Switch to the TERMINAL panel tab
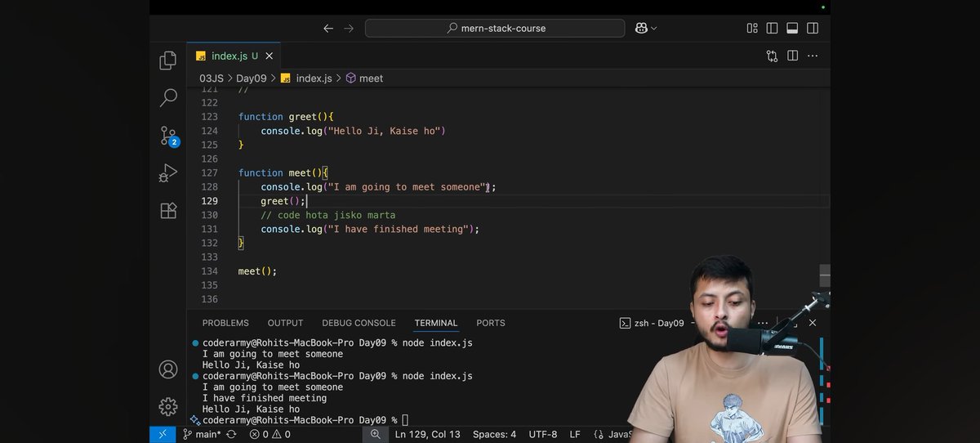The height and width of the screenshot is (443, 980). [436, 323]
